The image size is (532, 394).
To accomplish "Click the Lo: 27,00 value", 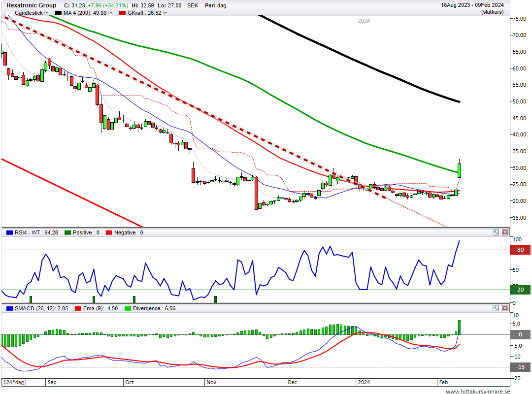I will [x=169, y=5].
